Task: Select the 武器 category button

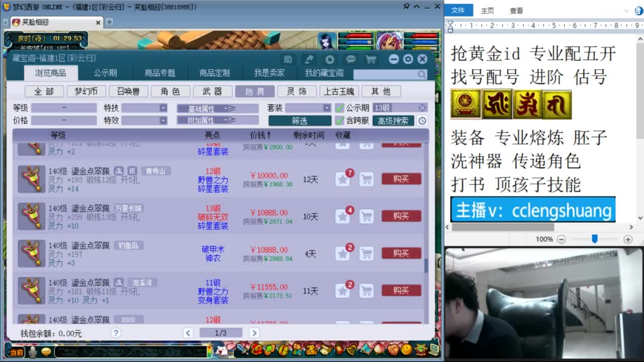Action: (212, 92)
